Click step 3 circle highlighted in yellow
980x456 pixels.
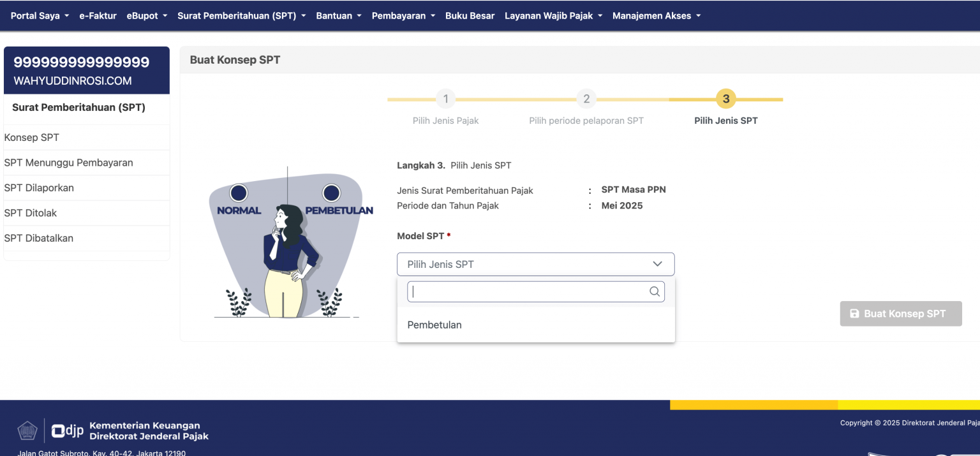click(x=725, y=99)
